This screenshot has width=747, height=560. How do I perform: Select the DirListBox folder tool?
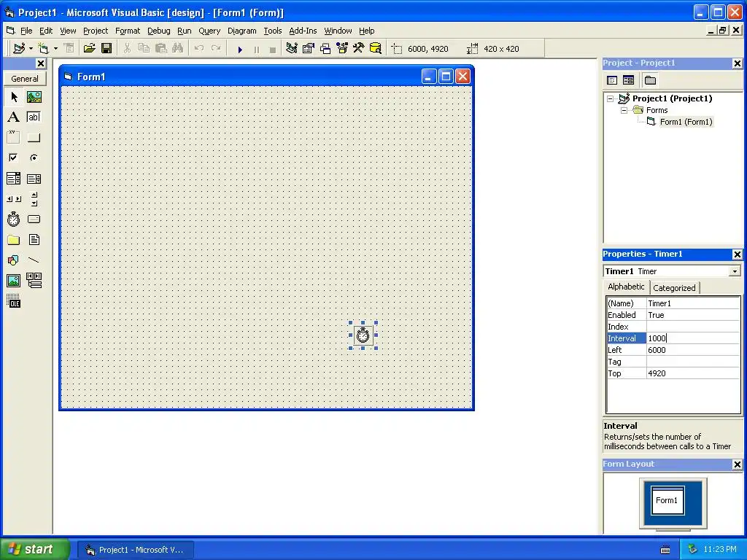click(14, 239)
